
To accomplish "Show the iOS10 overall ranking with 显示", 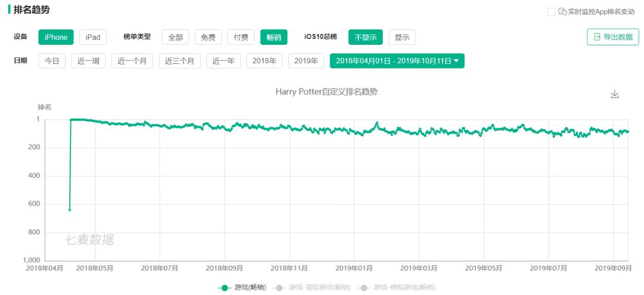I will 402,37.
